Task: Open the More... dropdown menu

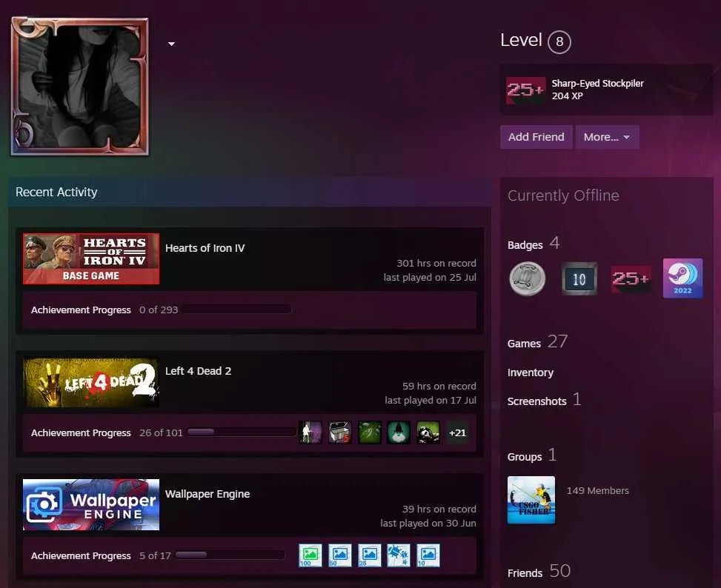Action: 607,137
